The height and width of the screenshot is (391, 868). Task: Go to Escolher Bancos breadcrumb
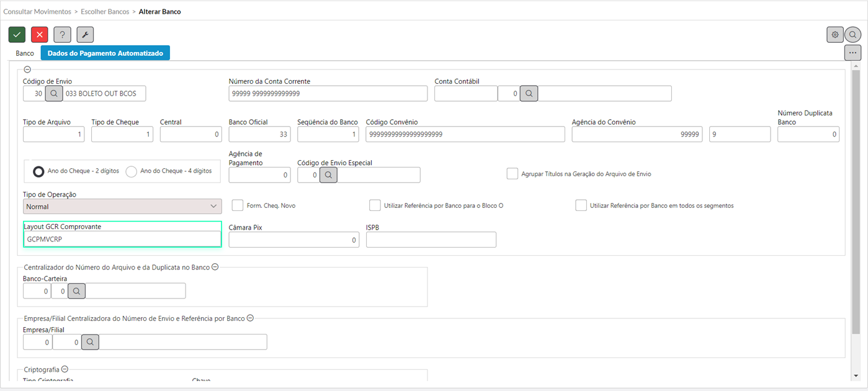(104, 12)
